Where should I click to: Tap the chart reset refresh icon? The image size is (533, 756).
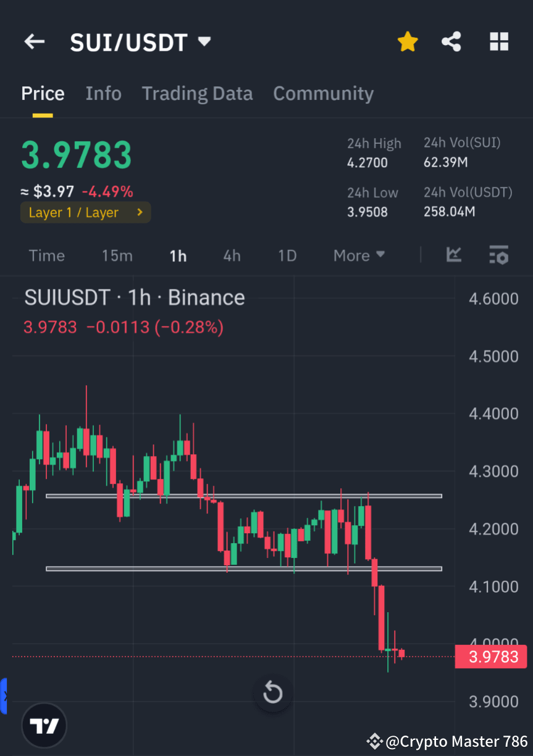272,693
